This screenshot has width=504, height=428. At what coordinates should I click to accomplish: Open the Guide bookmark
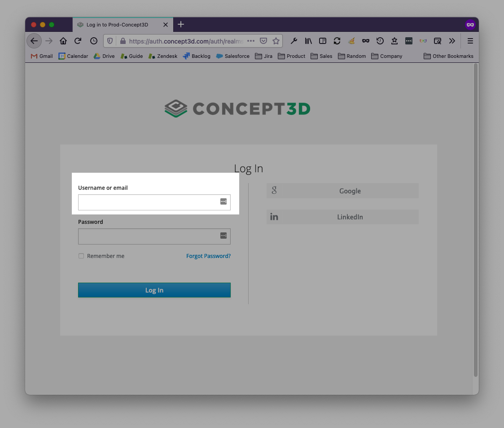click(131, 56)
